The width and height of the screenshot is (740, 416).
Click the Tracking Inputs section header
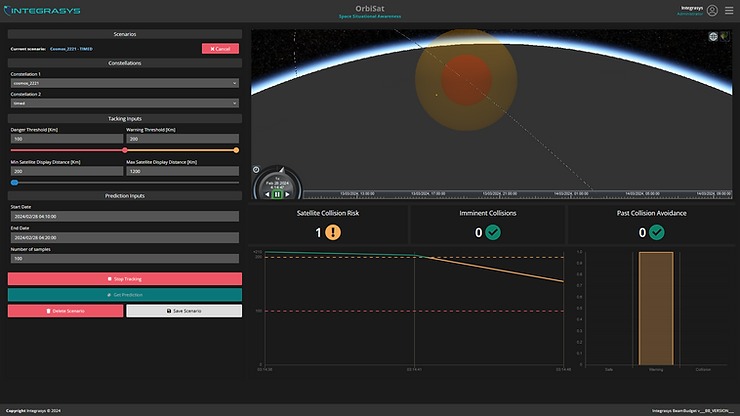[125, 119]
